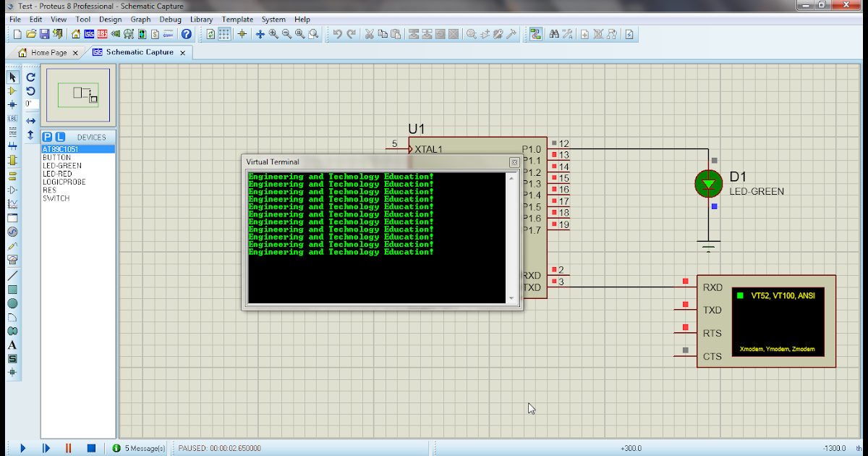
Task: Select the Component mode tool
Action: click(x=12, y=90)
